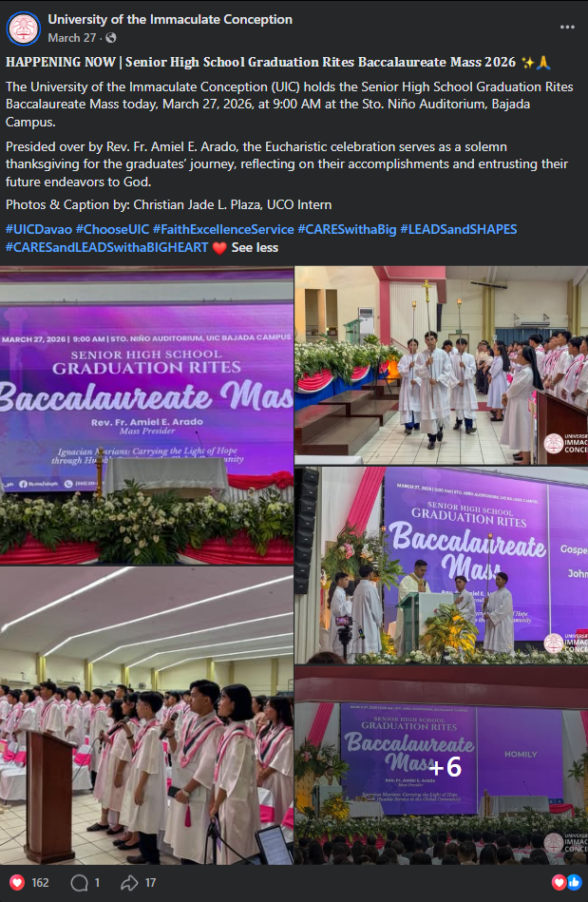Select the HAPPENING NOW post headline
This screenshot has width=588, height=902.
coord(278,62)
